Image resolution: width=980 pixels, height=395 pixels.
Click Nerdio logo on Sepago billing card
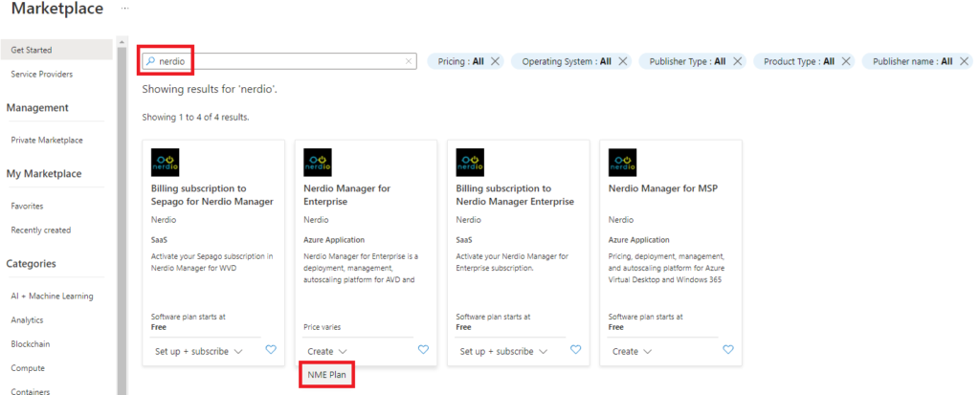tap(165, 163)
